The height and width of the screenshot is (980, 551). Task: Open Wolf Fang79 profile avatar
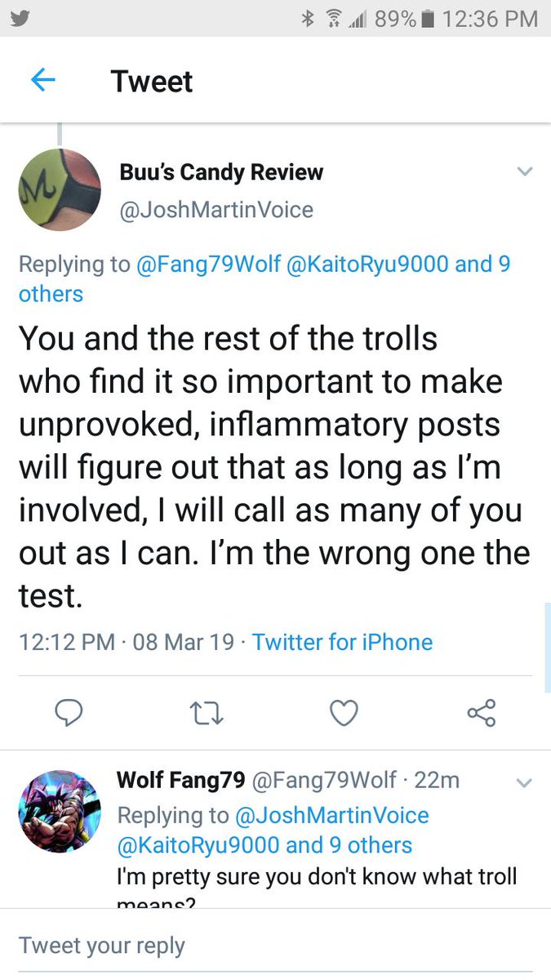(x=60, y=811)
